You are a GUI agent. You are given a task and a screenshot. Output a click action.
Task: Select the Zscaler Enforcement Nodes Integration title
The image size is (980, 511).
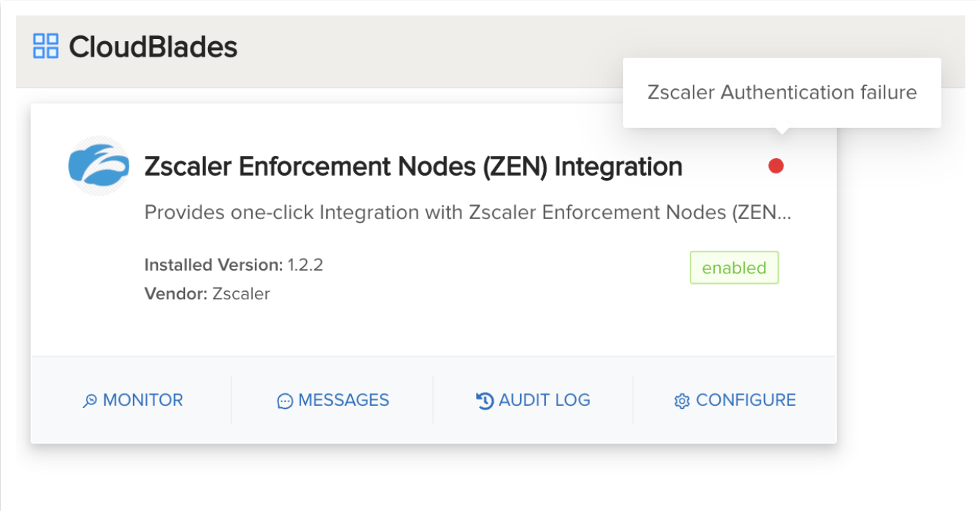point(413,167)
